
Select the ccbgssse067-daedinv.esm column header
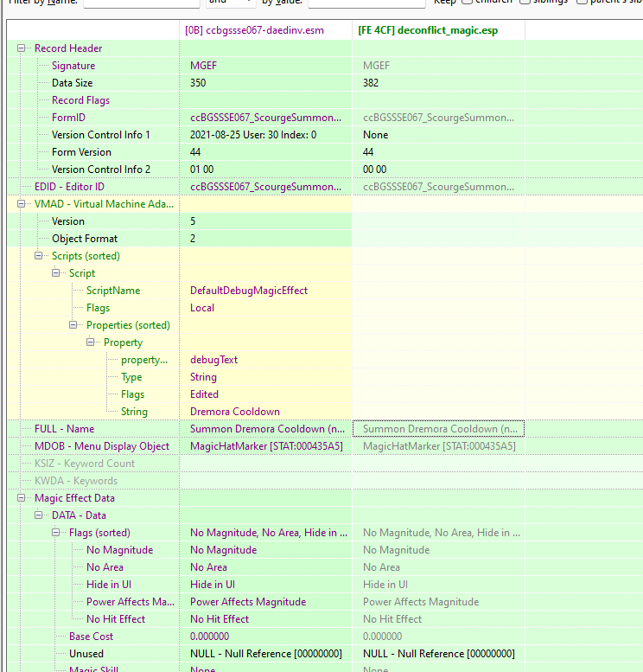265,30
